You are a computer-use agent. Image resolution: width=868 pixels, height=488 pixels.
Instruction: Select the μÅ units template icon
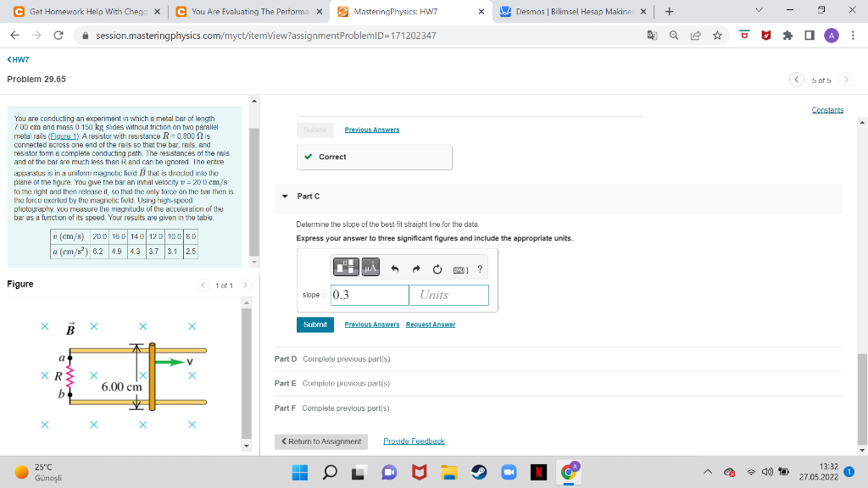click(370, 269)
